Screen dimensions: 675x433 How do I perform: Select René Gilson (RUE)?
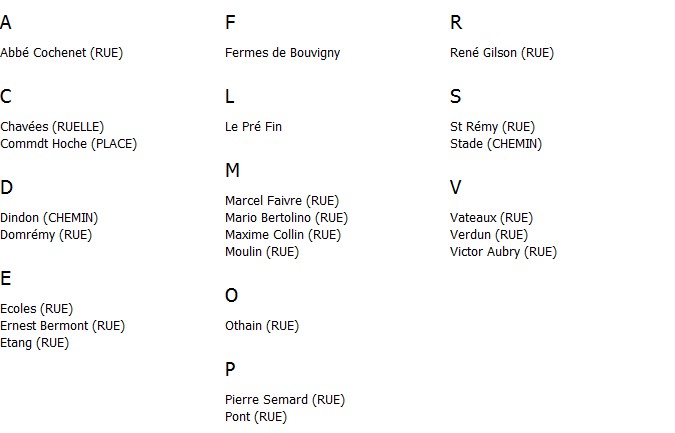click(502, 53)
